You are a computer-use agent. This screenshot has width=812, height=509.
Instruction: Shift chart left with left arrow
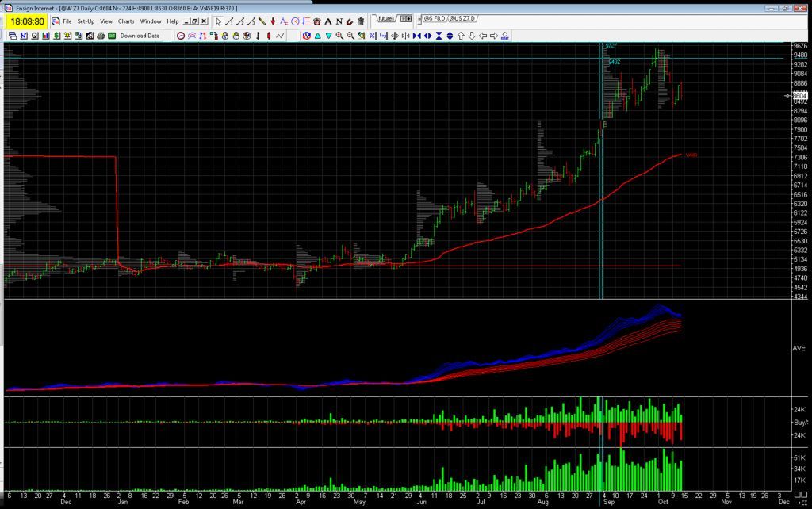tap(483, 36)
